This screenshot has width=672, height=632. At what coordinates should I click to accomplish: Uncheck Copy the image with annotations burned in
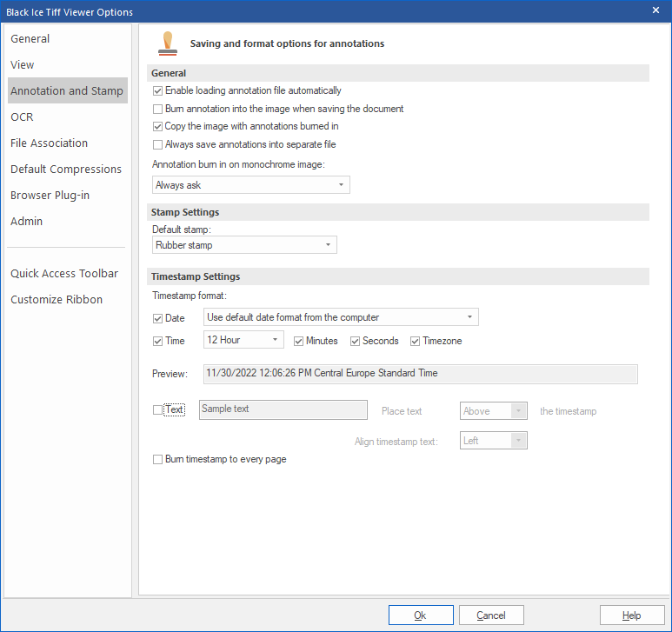158,126
